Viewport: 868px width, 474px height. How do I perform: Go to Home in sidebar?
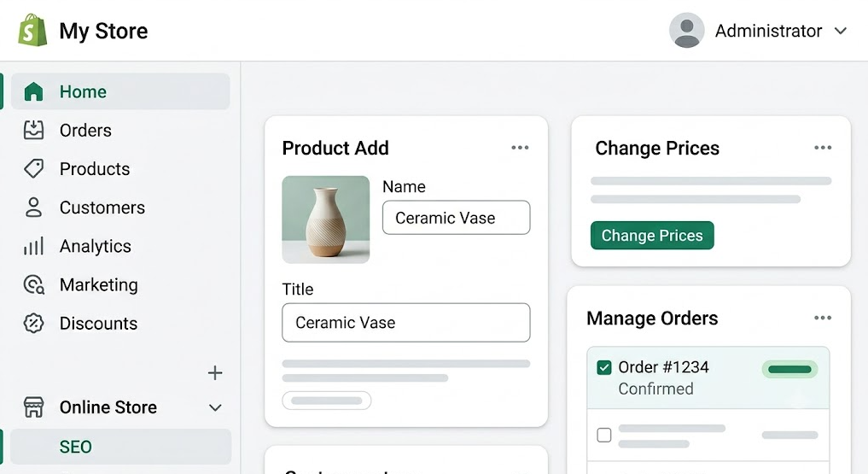(120, 91)
